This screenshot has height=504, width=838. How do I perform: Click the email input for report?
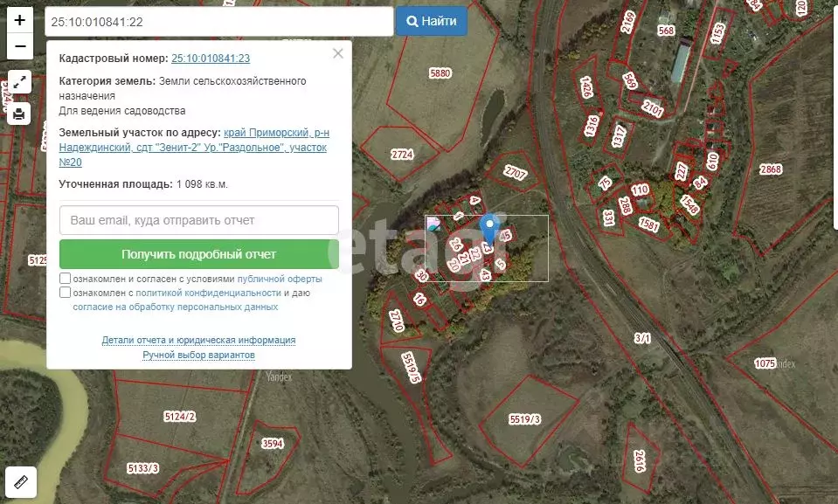tap(199, 220)
